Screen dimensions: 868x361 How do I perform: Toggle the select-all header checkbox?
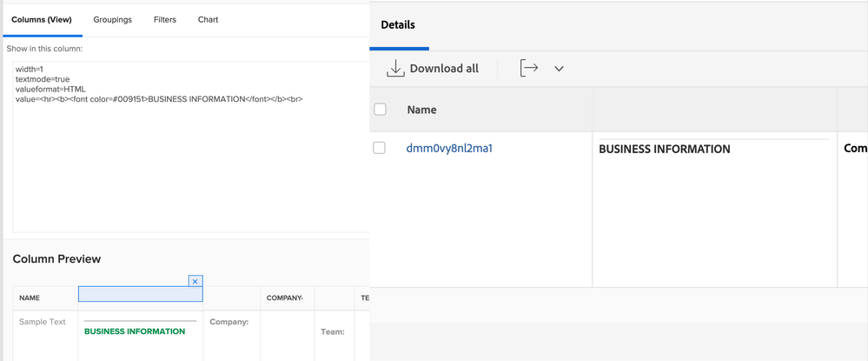[380, 110]
